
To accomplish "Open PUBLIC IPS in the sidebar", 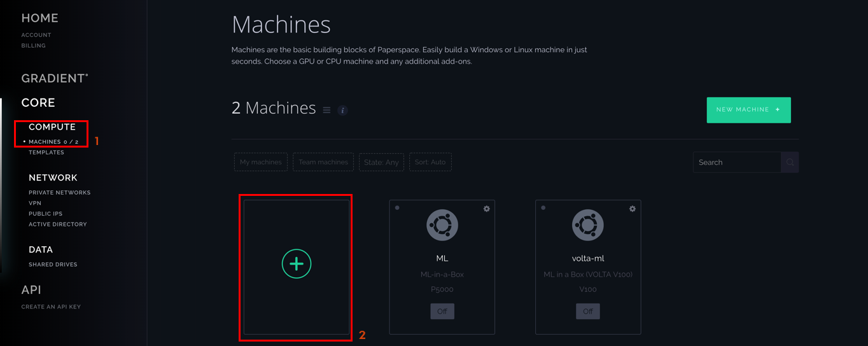I will (x=45, y=214).
